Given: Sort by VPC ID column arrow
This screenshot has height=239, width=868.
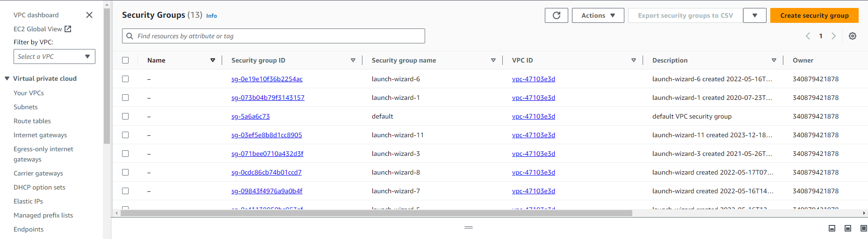Looking at the screenshot, I should (634, 60).
